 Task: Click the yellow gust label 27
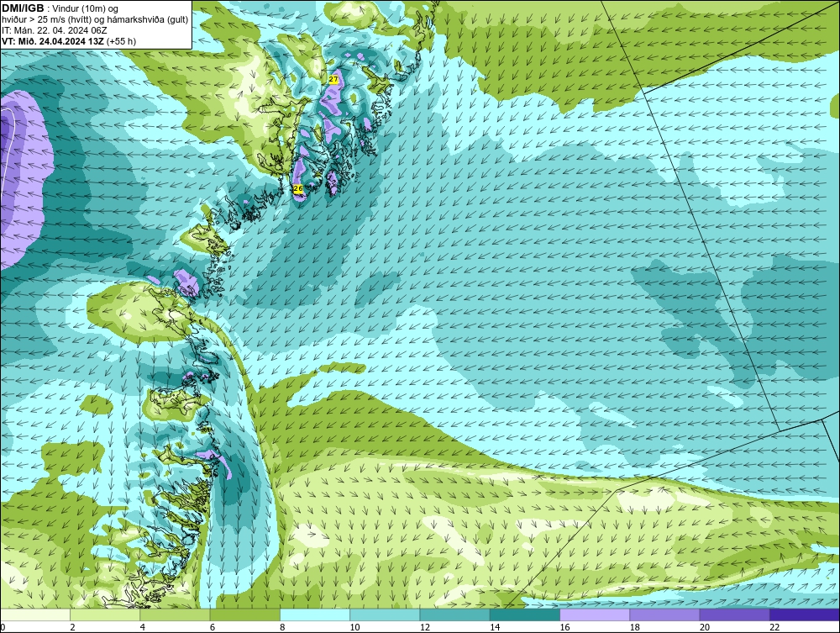(333, 79)
